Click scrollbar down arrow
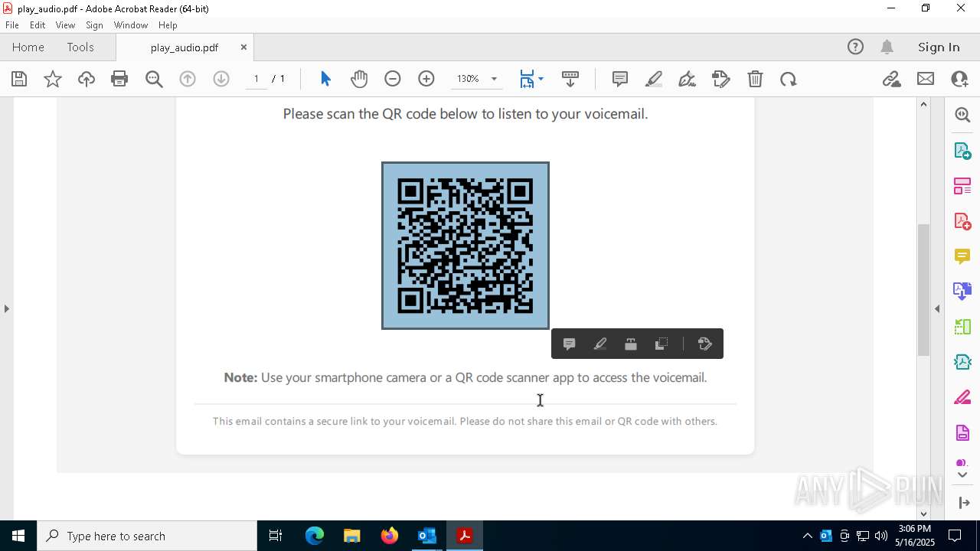Screen dimensions: 980x551 point(923,514)
